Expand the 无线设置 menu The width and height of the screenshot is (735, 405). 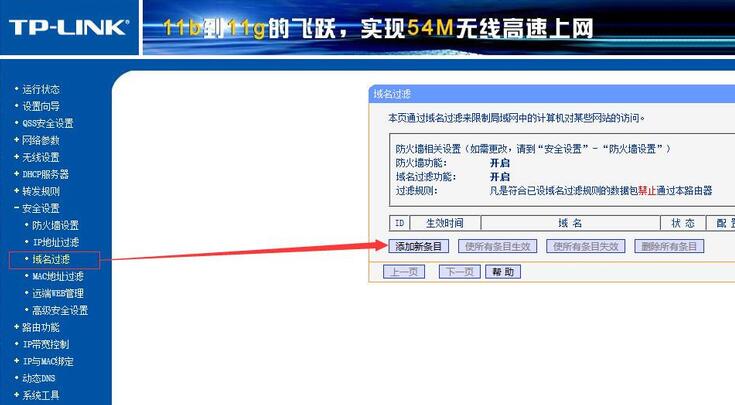pyautogui.click(x=41, y=157)
